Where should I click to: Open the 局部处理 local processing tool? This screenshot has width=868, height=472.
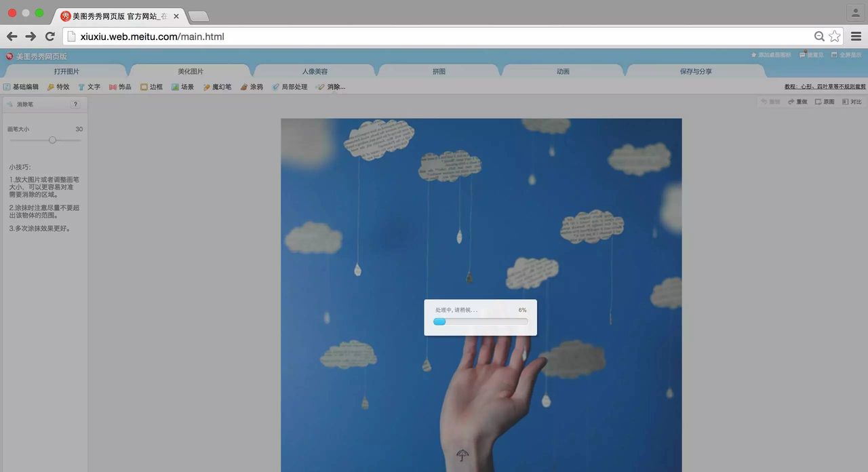[x=290, y=87]
